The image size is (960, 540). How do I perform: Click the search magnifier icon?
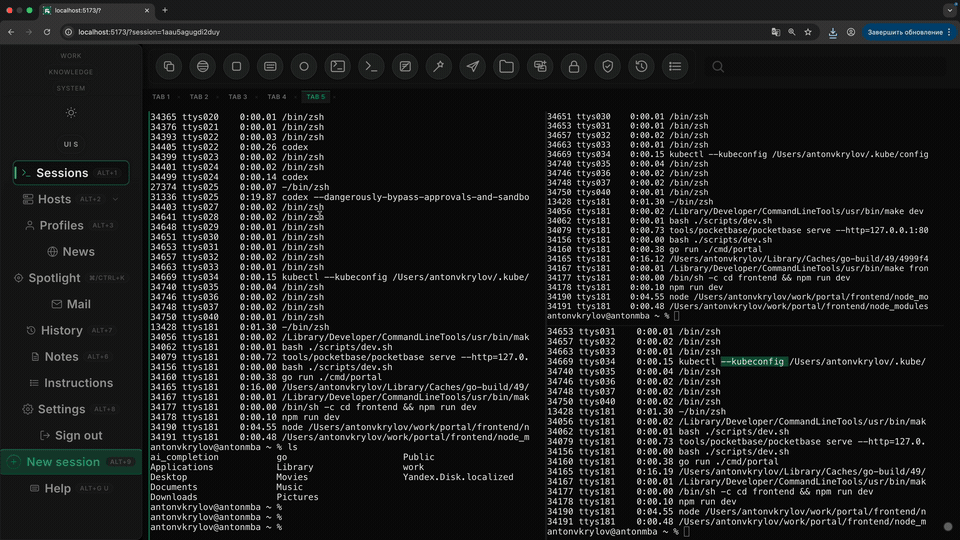tap(718, 67)
